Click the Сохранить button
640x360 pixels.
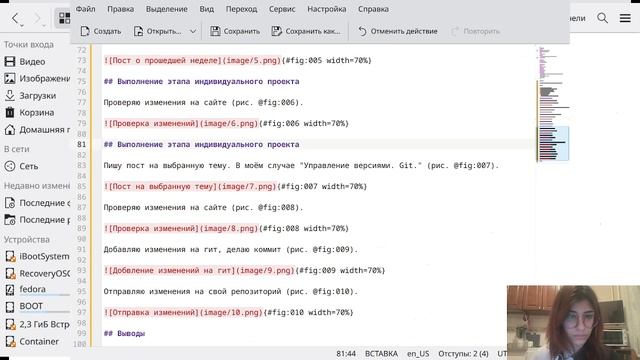click(235, 31)
